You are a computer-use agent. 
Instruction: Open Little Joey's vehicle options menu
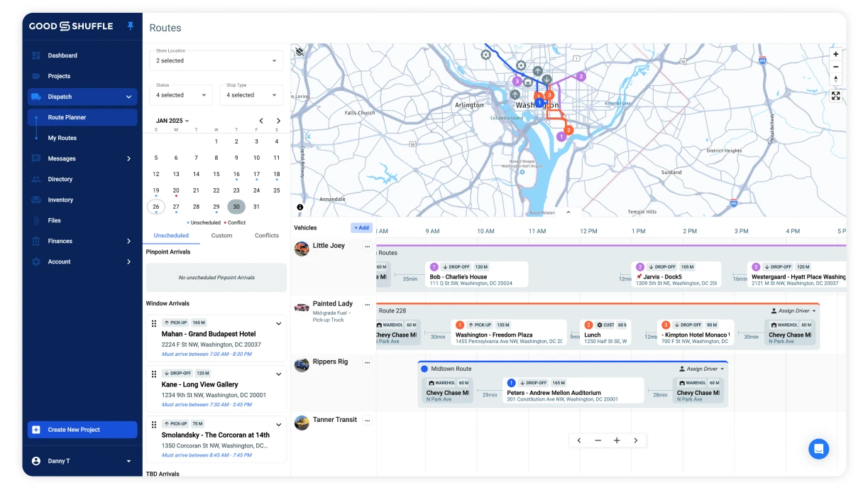(x=368, y=245)
